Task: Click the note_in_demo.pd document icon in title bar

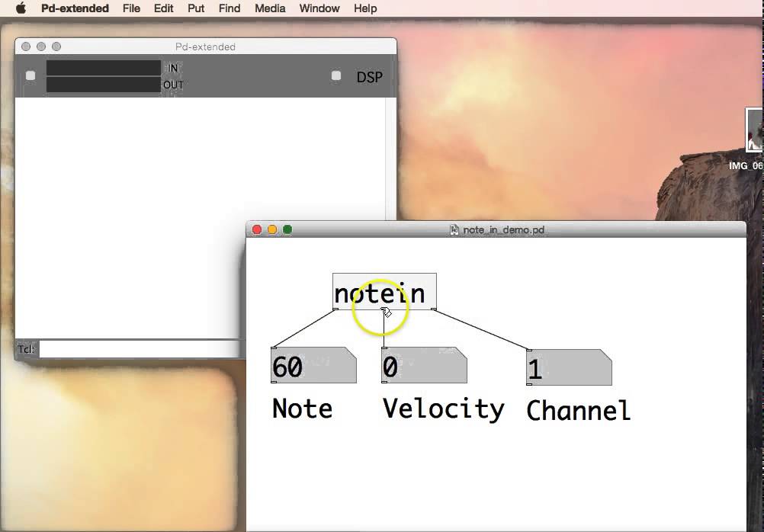Action: 454,229
